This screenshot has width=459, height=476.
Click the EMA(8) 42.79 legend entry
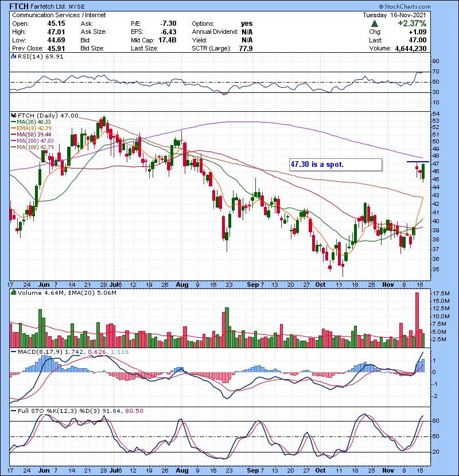[x=32, y=128]
